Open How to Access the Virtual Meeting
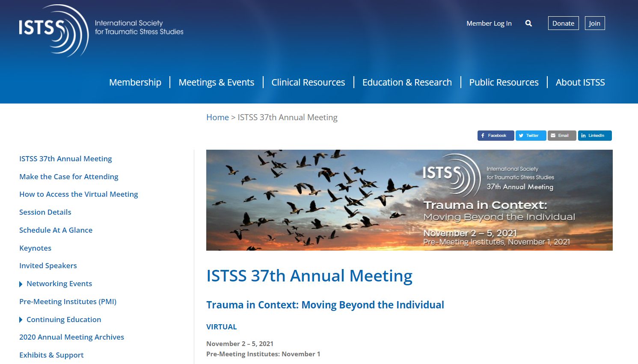 (79, 194)
